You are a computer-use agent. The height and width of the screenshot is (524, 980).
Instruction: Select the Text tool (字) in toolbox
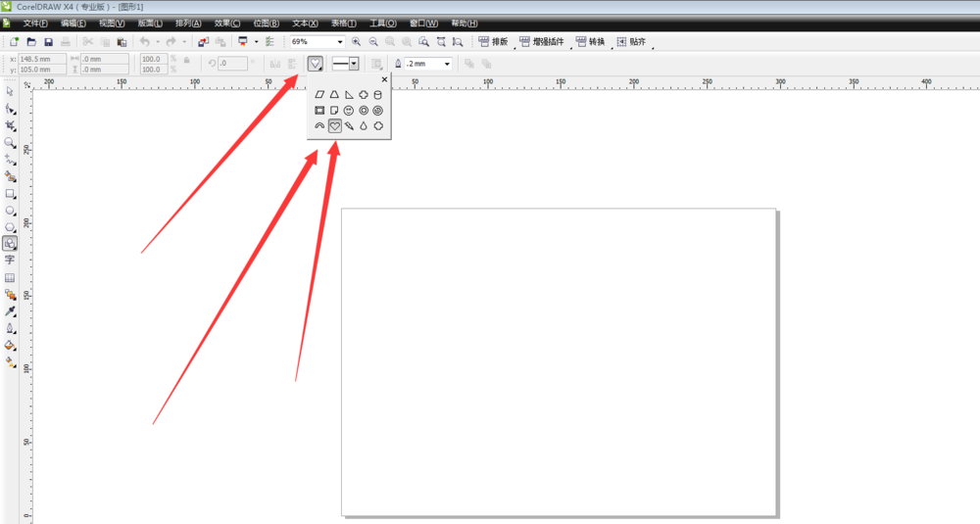(10, 261)
